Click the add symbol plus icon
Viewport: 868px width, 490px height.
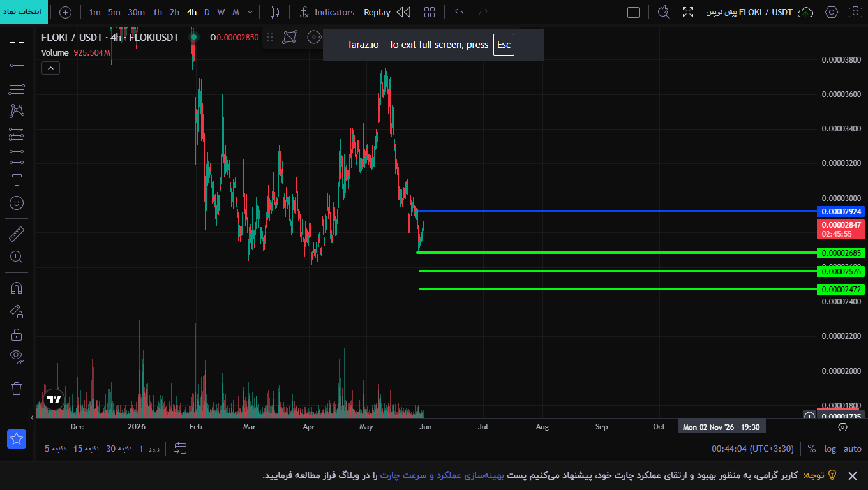coord(65,12)
